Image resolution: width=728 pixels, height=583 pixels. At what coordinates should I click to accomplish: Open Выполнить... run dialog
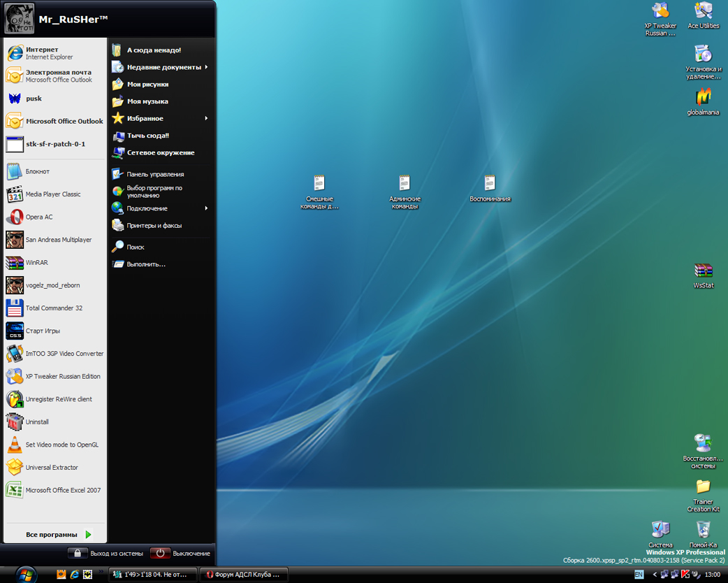pyautogui.click(x=161, y=264)
